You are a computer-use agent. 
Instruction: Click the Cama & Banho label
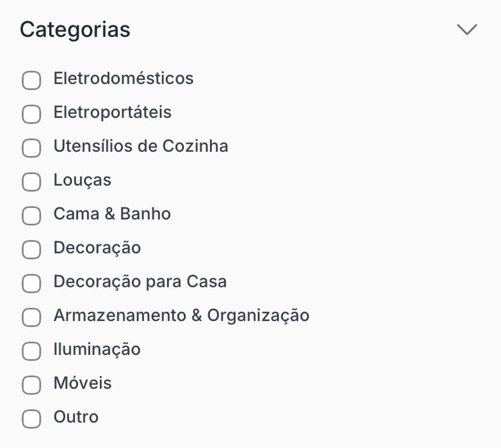coord(112,214)
